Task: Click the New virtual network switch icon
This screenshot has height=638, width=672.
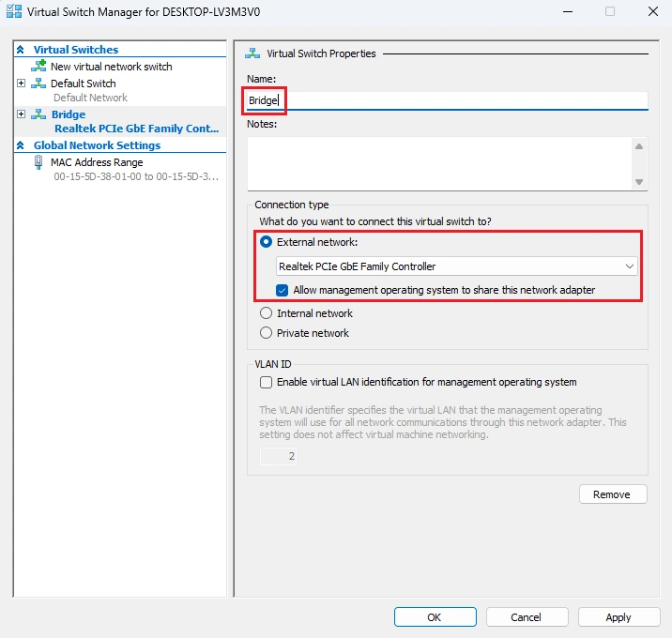Action: click(38, 66)
